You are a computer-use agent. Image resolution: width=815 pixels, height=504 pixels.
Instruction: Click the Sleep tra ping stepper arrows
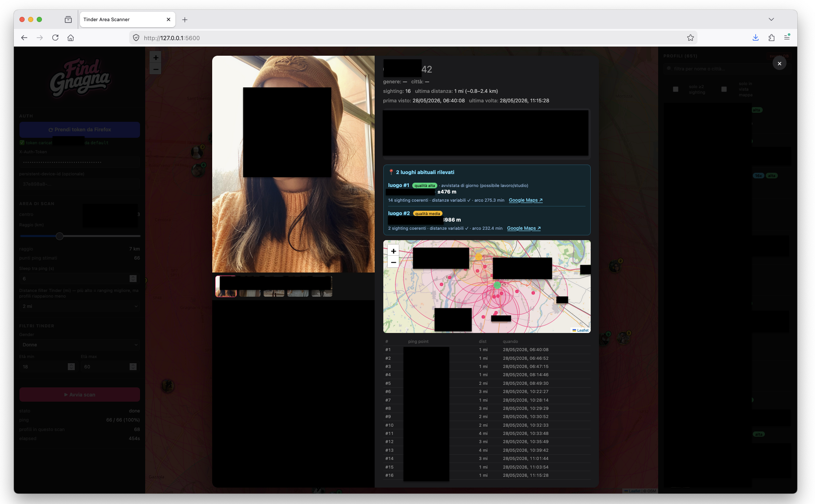click(x=133, y=279)
